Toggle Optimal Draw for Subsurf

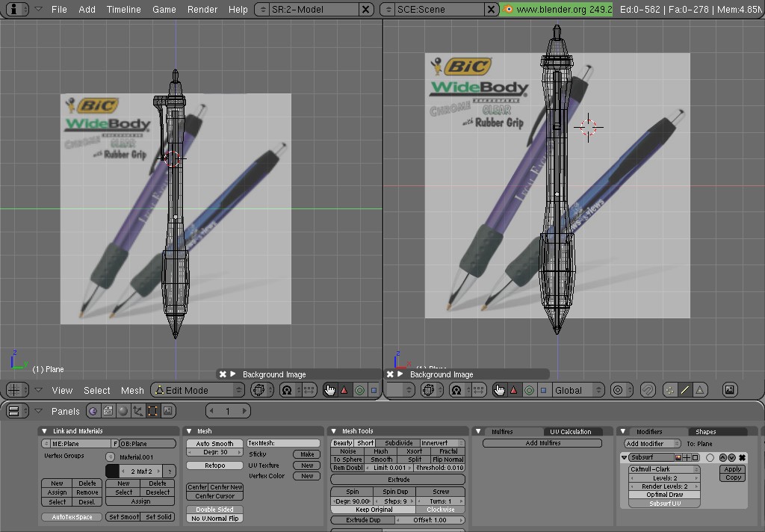coord(664,495)
